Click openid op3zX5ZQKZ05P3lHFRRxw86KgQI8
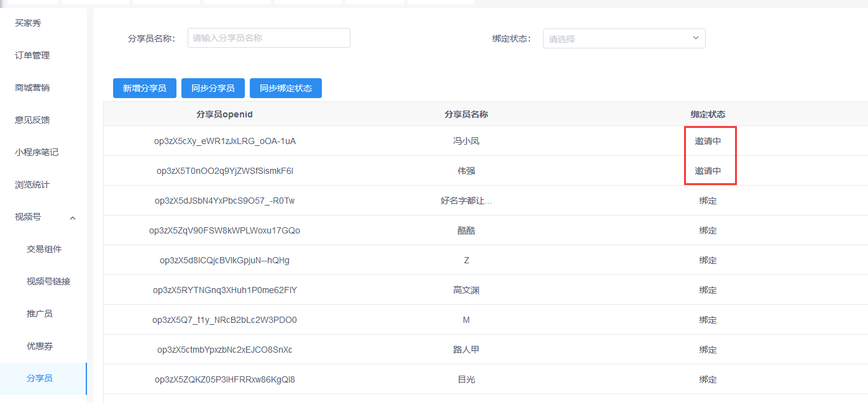Viewport: 868px width, 403px height. pos(225,379)
